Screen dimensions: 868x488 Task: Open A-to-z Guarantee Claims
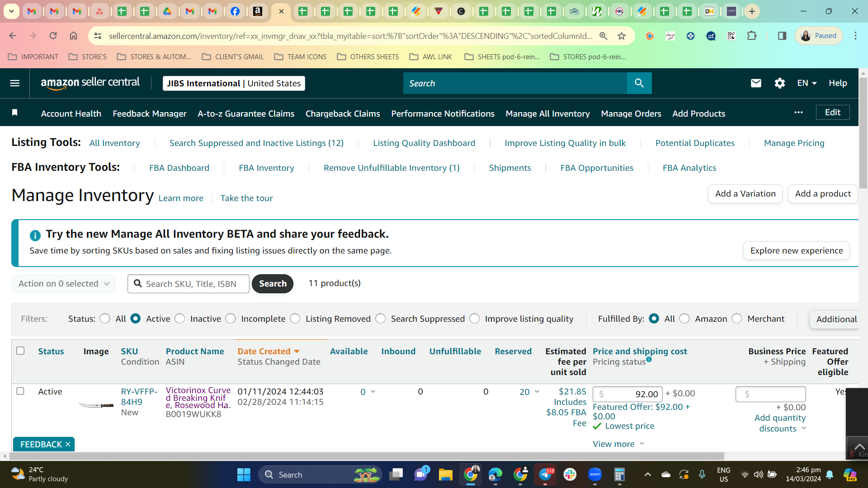pyautogui.click(x=246, y=113)
